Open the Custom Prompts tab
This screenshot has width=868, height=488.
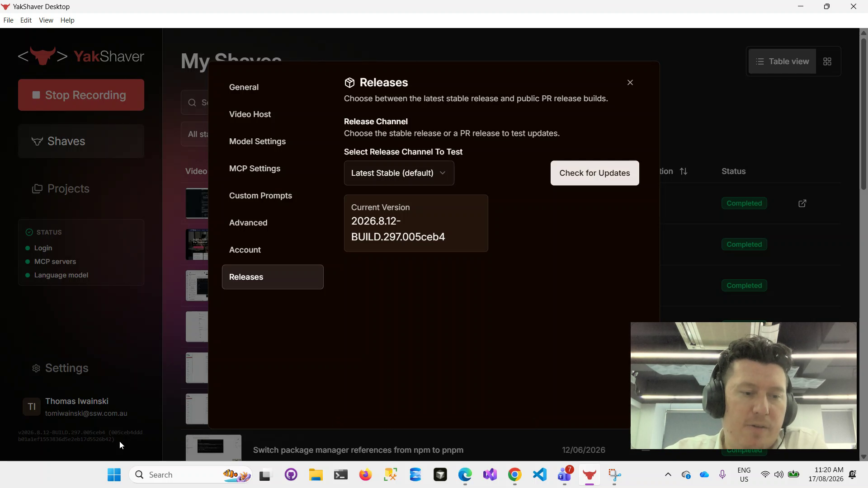pyautogui.click(x=273, y=196)
